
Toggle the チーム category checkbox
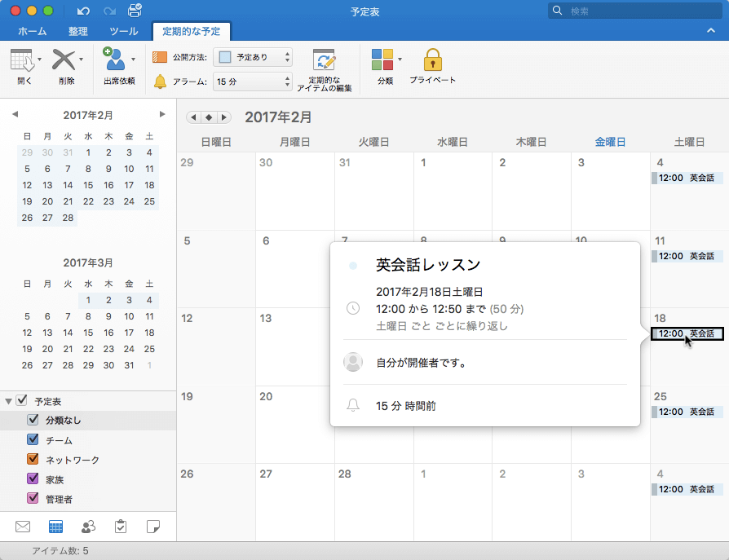(x=33, y=439)
